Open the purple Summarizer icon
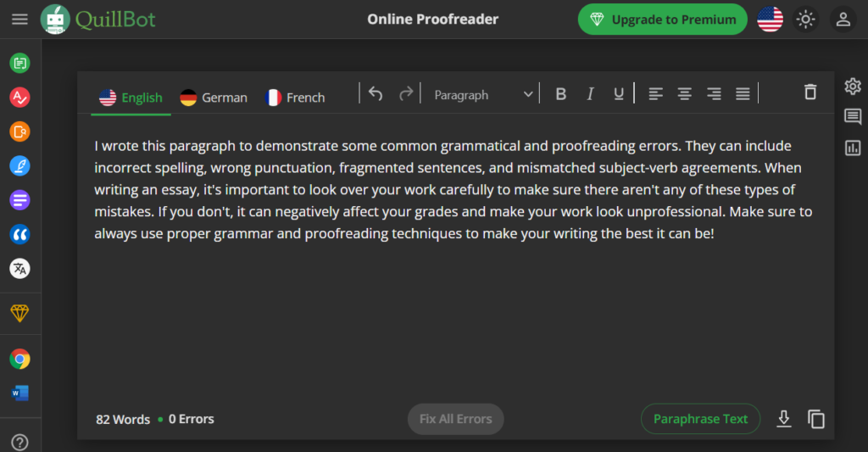The width and height of the screenshot is (868, 452). pos(20,200)
